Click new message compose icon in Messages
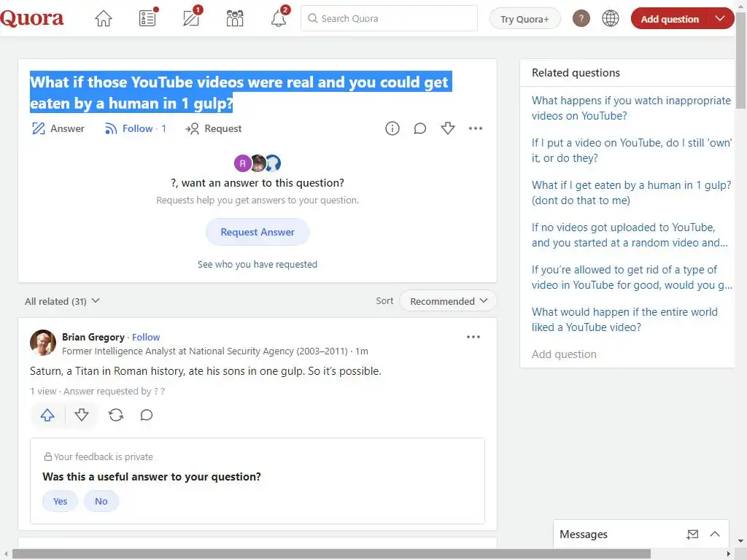This screenshot has height=560, width=747. 692,534
